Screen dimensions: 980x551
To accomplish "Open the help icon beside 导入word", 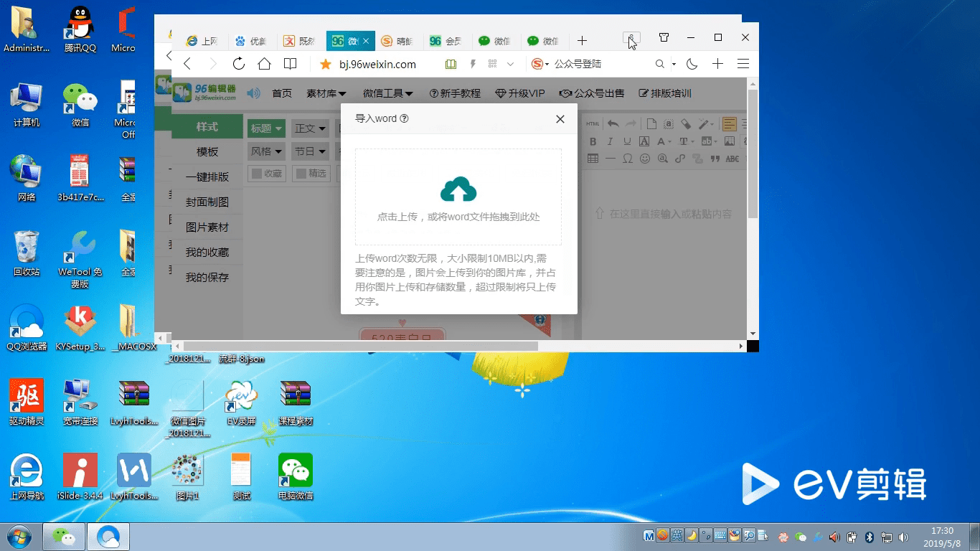I will [x=404, y=118].
